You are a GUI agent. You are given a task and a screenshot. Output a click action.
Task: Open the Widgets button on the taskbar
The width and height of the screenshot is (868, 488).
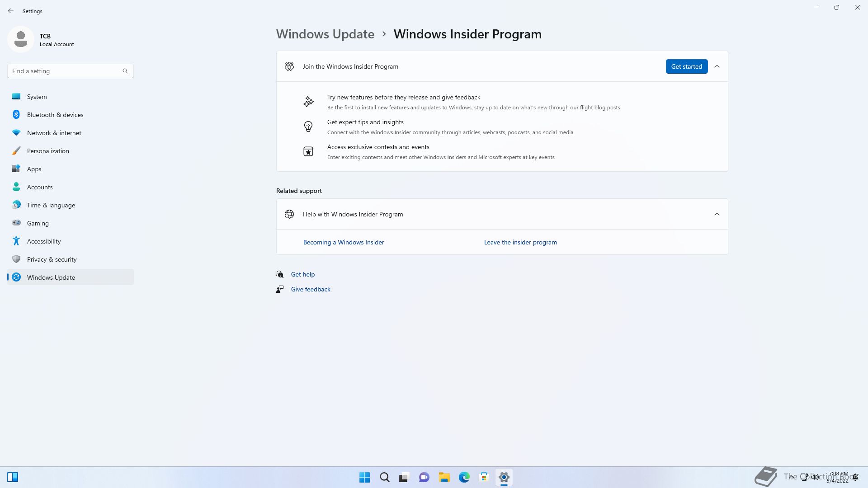[13, 477]
